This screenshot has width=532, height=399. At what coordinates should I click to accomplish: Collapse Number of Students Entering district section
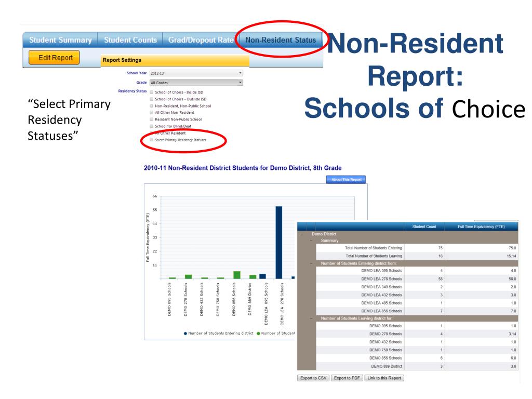[311, 263]
